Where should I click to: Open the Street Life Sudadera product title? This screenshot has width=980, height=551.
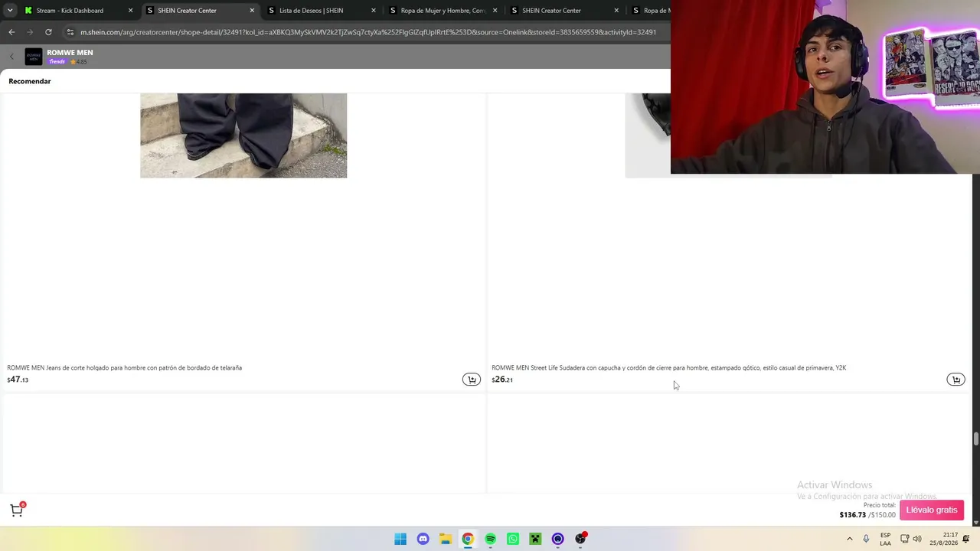[668, 368]
